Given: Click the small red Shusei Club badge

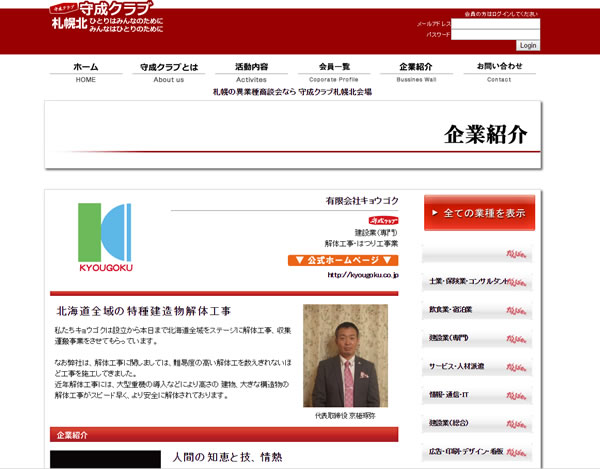Looking at the screenshot, I should [384, 219].
